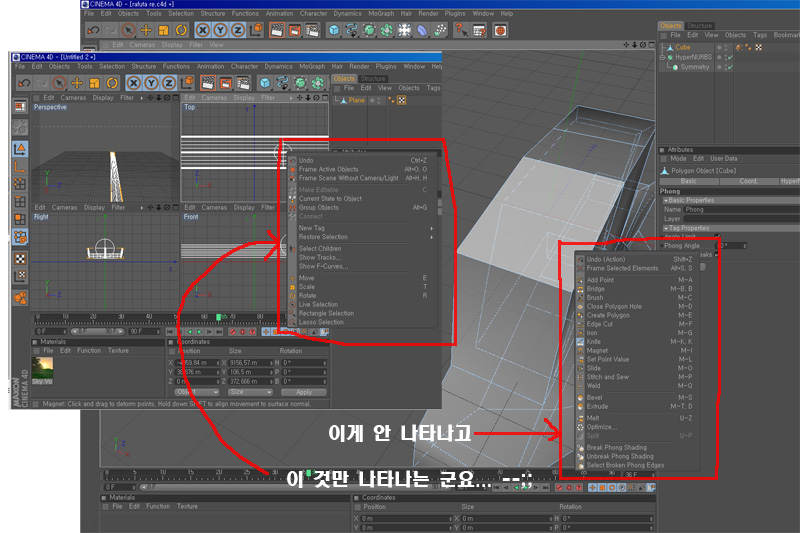800x533 pixels.
Task: Select Rotate tool in Untitled 2 toolbar
Action: click(112, 83)
